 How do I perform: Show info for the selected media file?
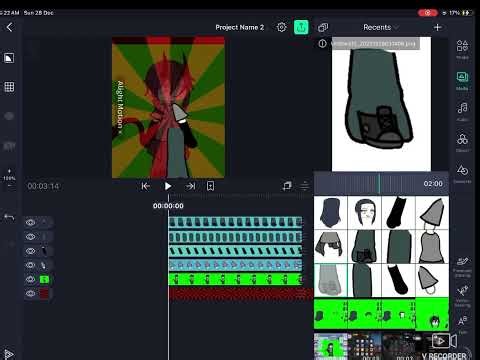click(322, 43)
